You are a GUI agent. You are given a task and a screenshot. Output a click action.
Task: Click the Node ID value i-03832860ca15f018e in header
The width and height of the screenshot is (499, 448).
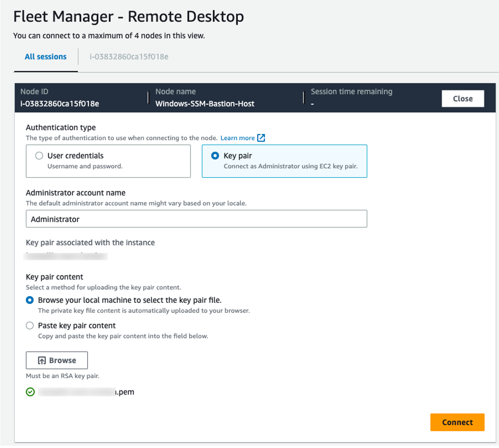[60, 104]
